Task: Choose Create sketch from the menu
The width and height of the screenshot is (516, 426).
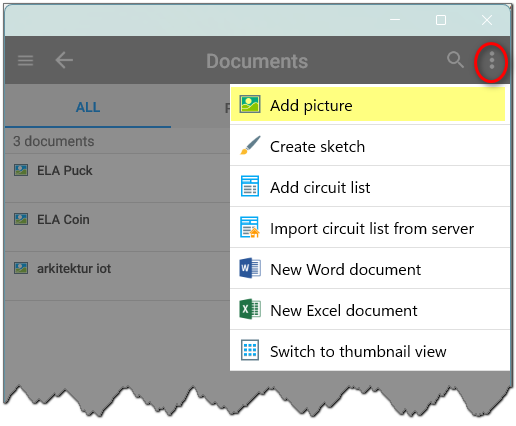Action: coord(370,146)
